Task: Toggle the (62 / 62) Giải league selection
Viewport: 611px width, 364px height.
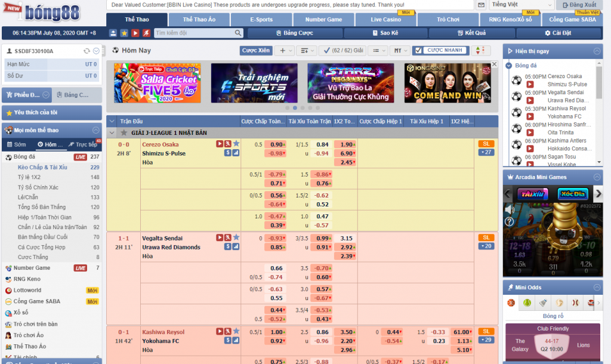Action: (x=341, y=51)
